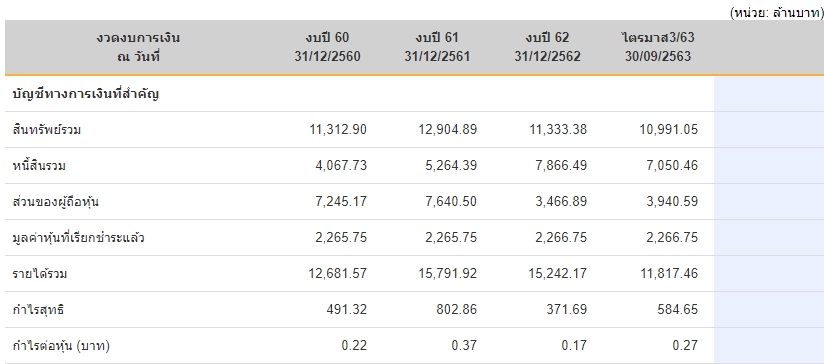Click the earnings per share value 0.37
The image size is (824, 364).
464,346
